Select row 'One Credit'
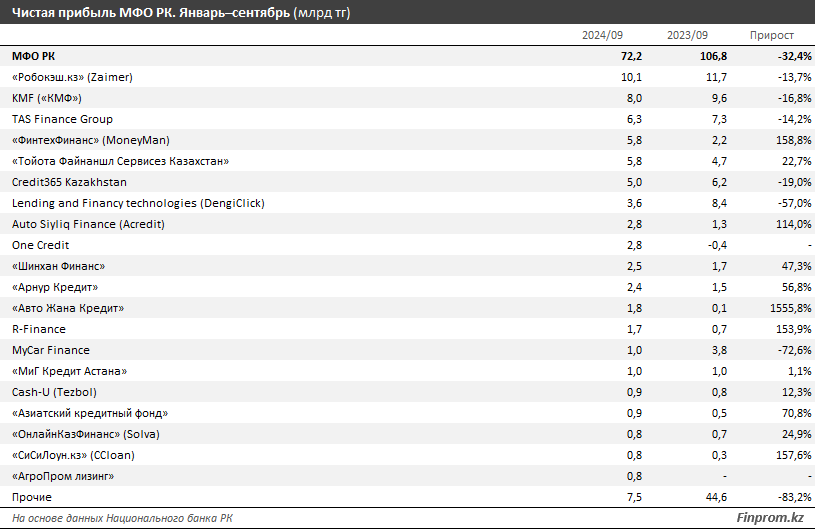This screenshot has height=529, width=815. [x=408, y=245]
